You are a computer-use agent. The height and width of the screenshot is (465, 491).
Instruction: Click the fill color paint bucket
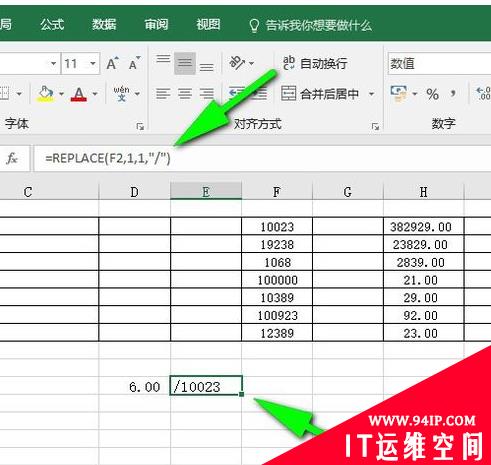click(x=46, y=94)
